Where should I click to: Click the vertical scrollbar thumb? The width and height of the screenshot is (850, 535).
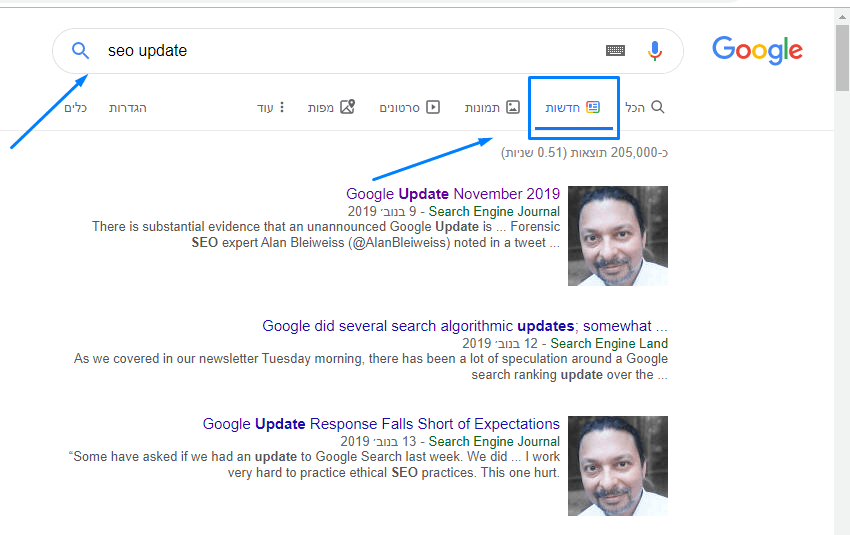coord(842,59)
